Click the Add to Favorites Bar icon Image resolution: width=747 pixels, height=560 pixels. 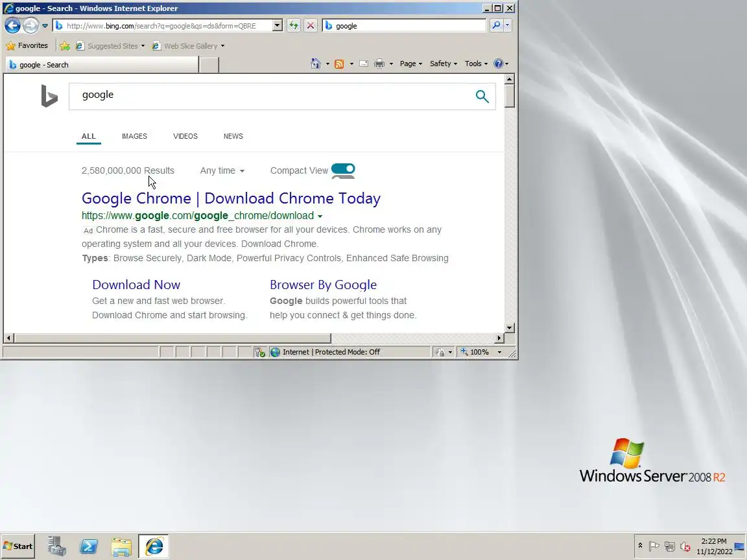pos(65,46)
